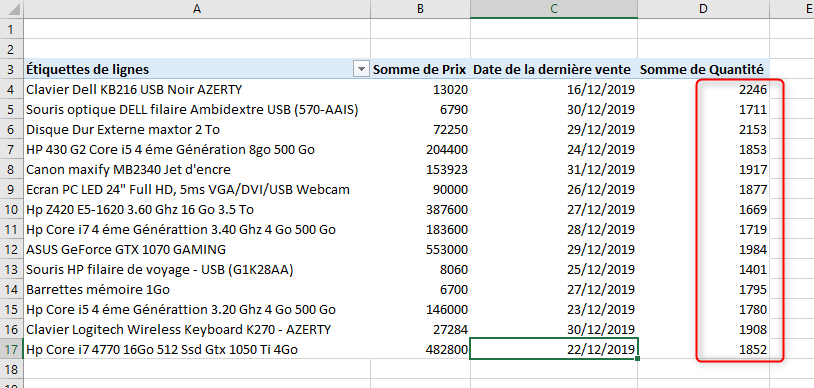Screen dimensions: 814x388
Task: Click quantity cell 1908
Action: [x=703, y=329]
